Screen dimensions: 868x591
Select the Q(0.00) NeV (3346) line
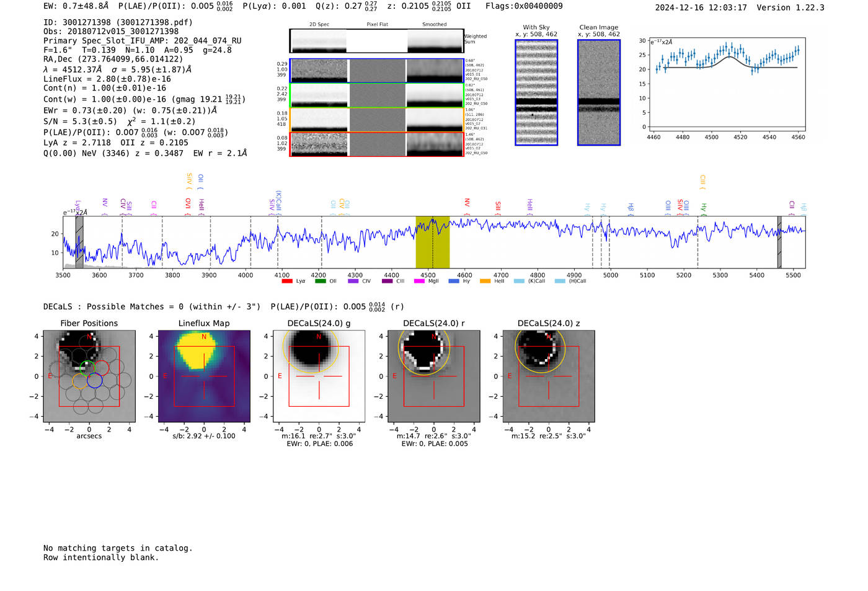tap(145, 153)
